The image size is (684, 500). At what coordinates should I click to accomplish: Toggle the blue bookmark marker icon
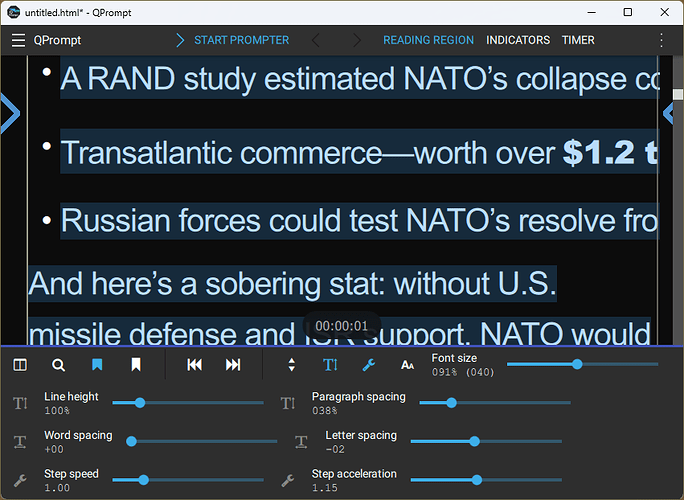pyautogui.click(x=97, y=365)
